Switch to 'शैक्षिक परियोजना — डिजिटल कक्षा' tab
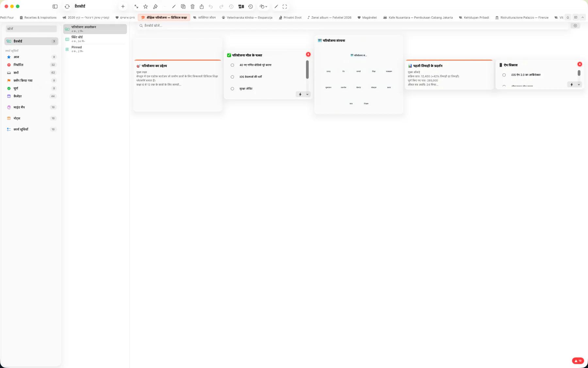588x368 pixels. click(164, 18)
